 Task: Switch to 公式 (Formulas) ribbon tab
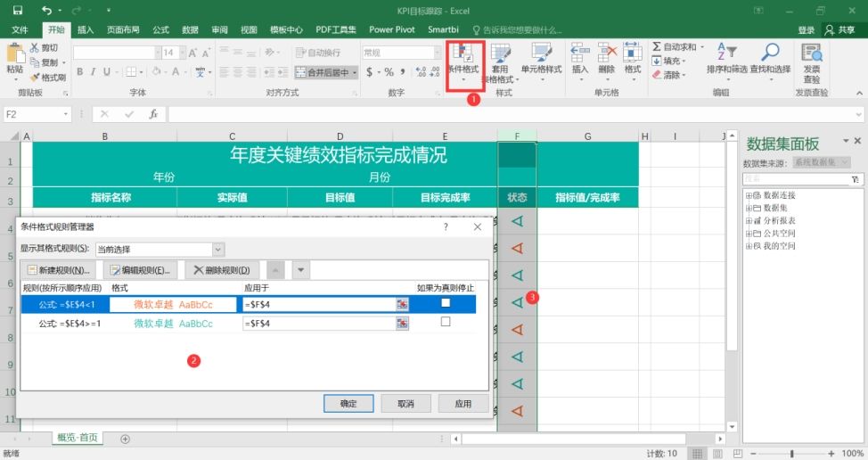[x=160, y=30]
